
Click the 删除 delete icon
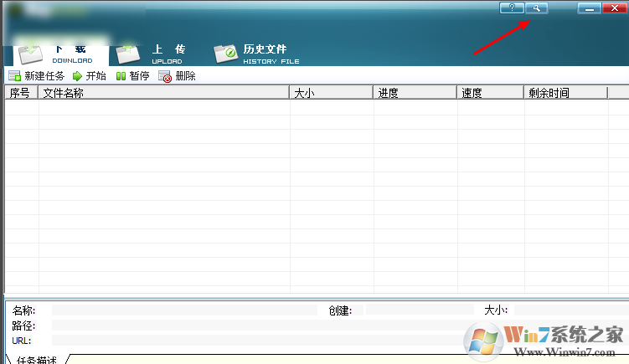[x=165, y=76]
